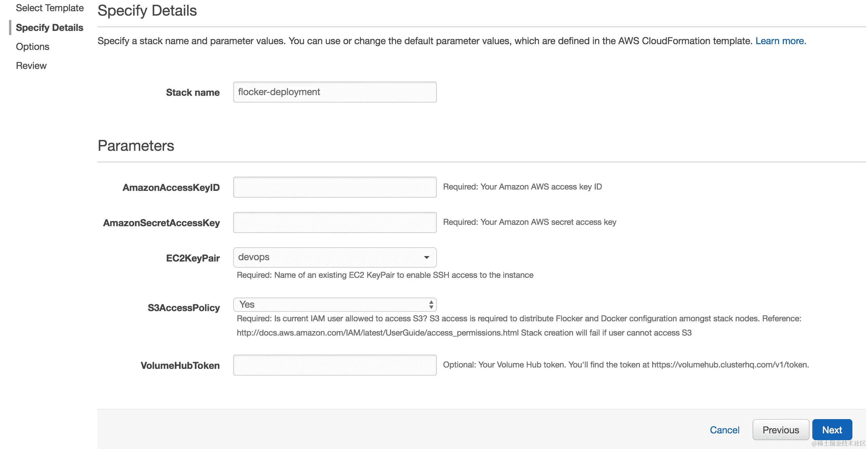868x449 pixels.
Task: Click the AmazonSecretAccessKey input field
Action: coord(334,222)
